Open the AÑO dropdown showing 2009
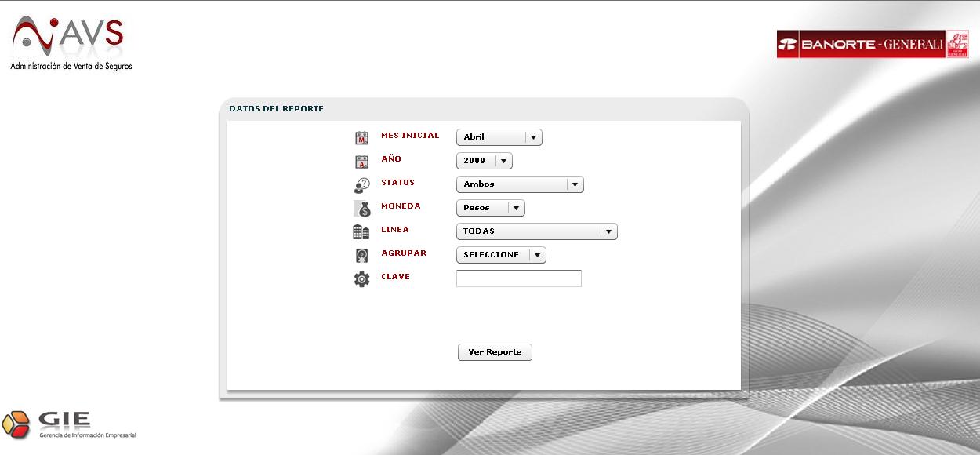Viewport: 980px width, 455px height. [x=484, y=161]
